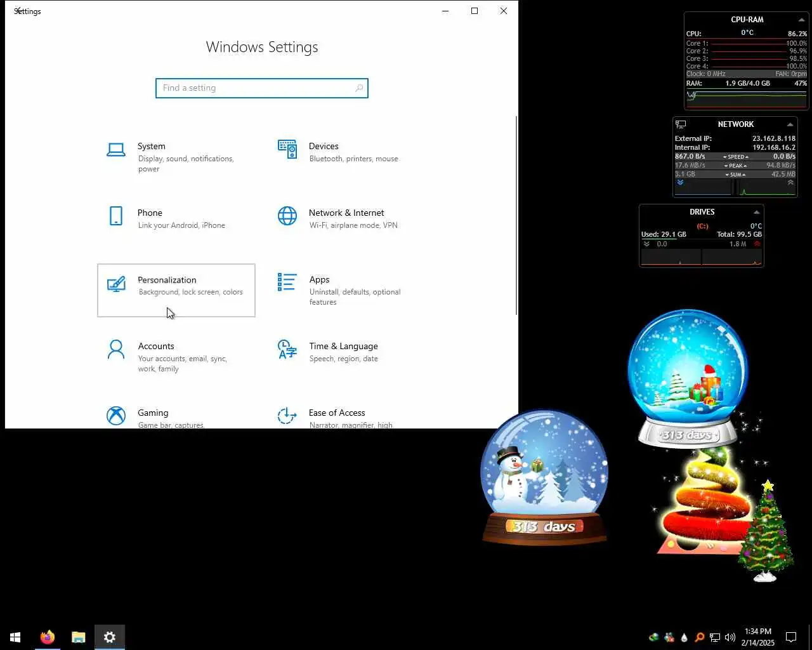Click the SUM sort arrows in NETWORK widget
This screenshot has height=650, width=812.
coord(736,175)
